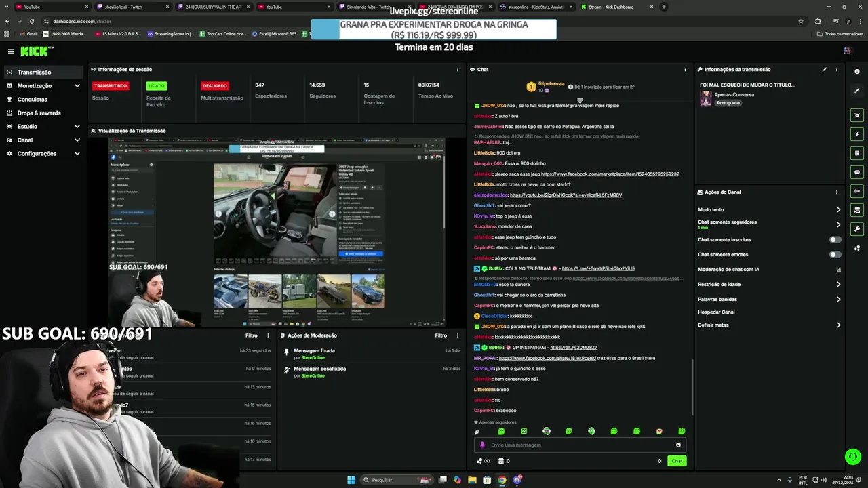
Task: Click the broadcast signal icon in right toolbar
Action: [857, 191]
